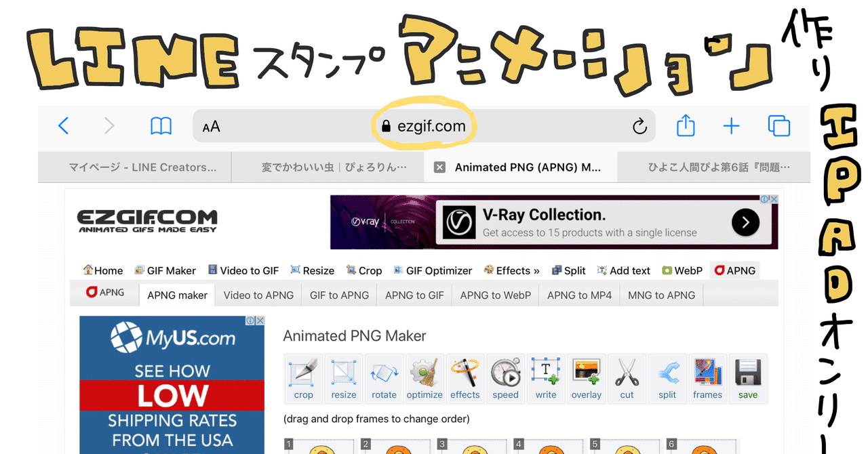Viewport: 868px width, 454px height.
Task: Select the speed tool icon
Action: click(505, 378)
